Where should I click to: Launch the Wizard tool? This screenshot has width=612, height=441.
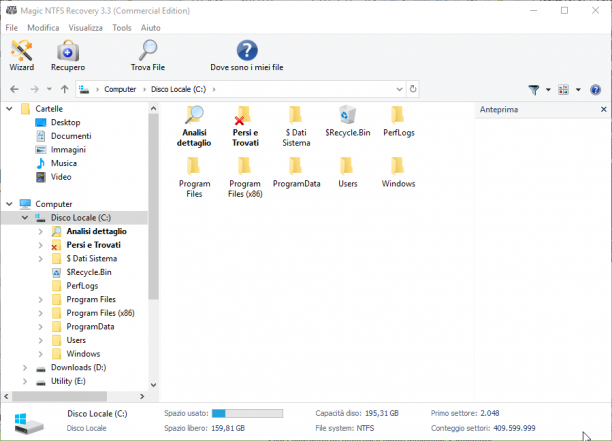click(21, 55)
